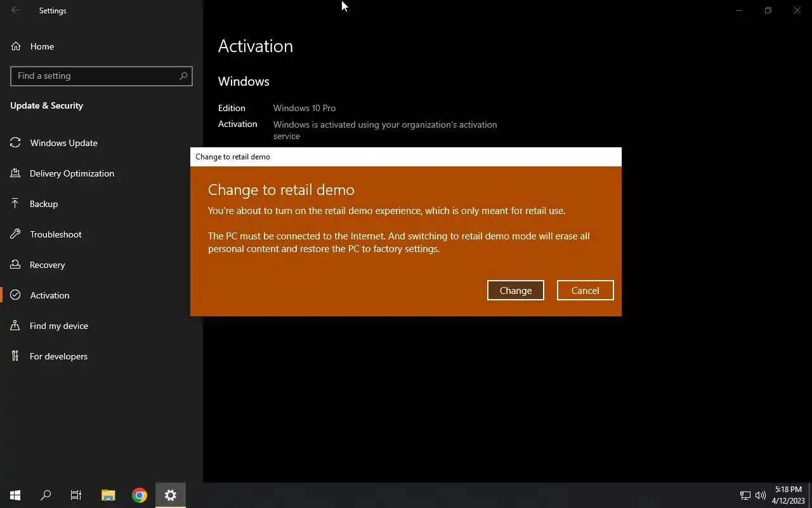Viewport: 812px width, 508px height.
Task: Open the clock and date flyout
Action: pyautogui.click(x=789, y=495)
